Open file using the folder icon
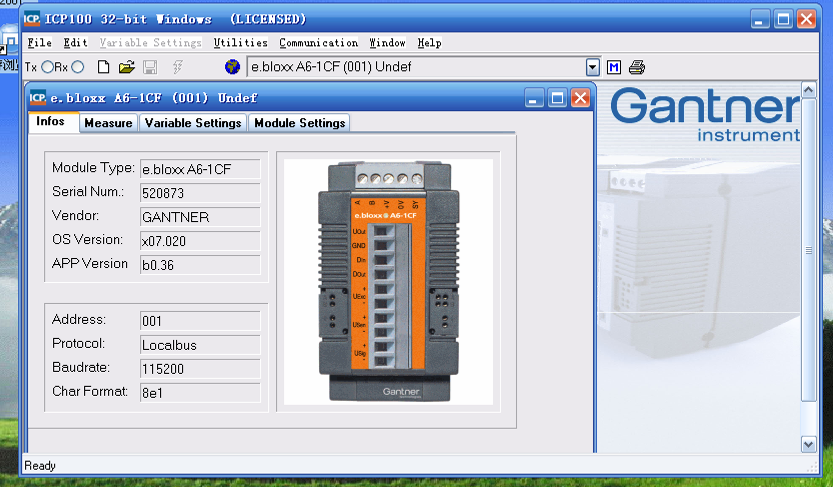 point(126,67)
